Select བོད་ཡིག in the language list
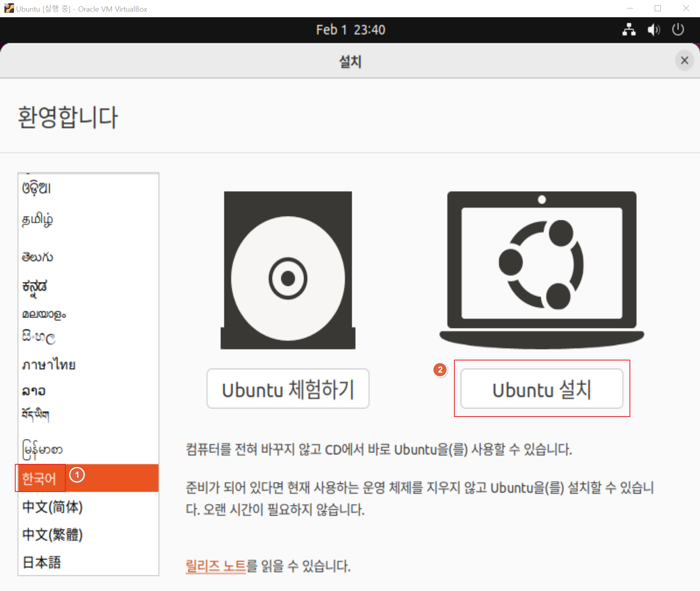The height and width of the screenshot is (591, 700). [x=89, y=414]
